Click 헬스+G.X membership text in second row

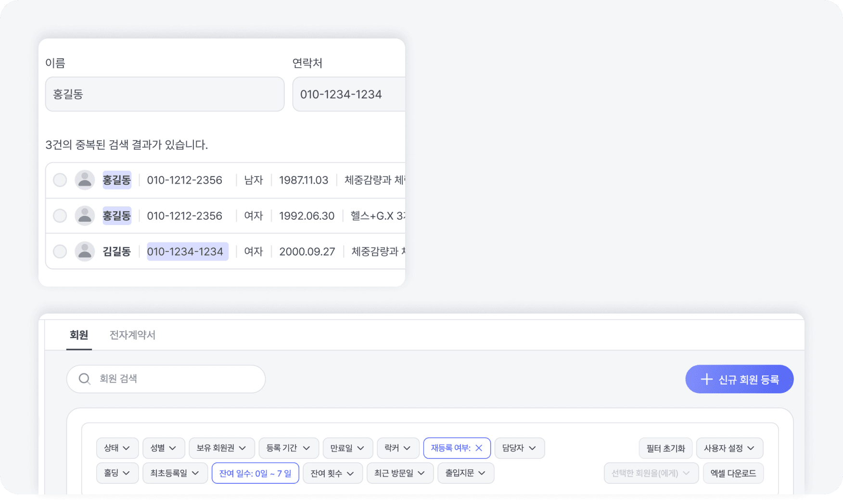(x=378, y=215)
